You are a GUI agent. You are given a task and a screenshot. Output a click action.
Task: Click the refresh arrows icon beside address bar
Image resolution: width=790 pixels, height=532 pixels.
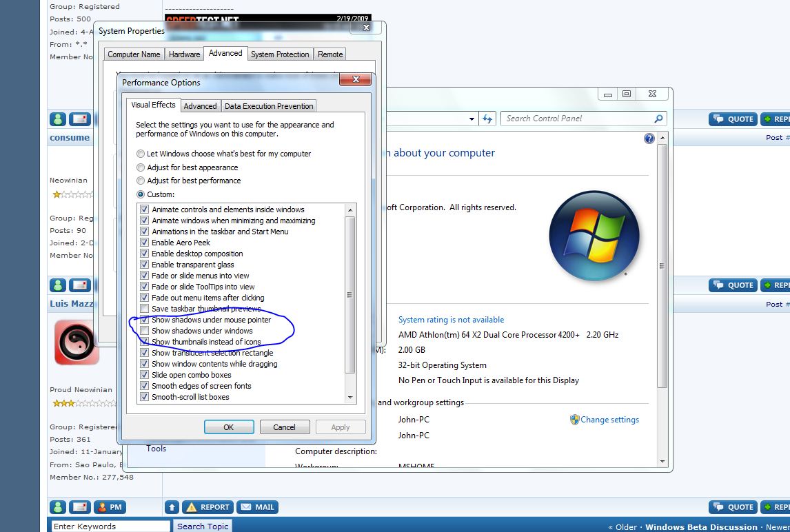487,119
